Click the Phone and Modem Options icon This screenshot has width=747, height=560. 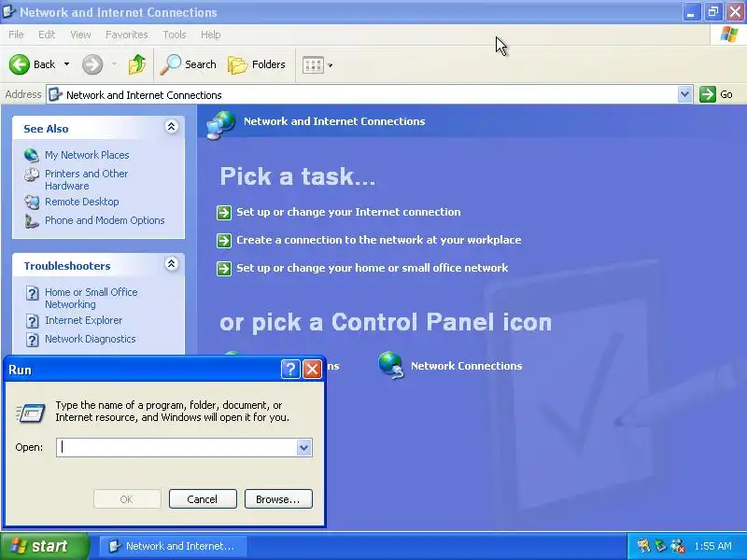32,221
